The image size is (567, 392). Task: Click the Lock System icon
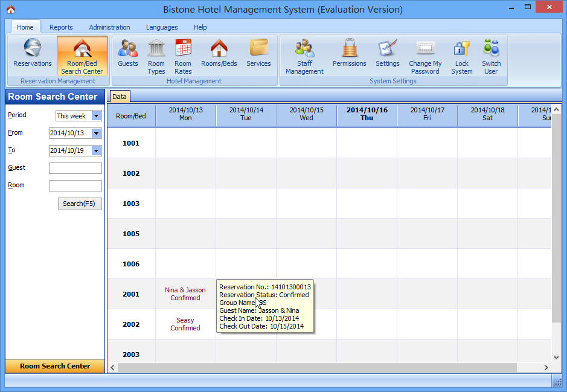462,56
